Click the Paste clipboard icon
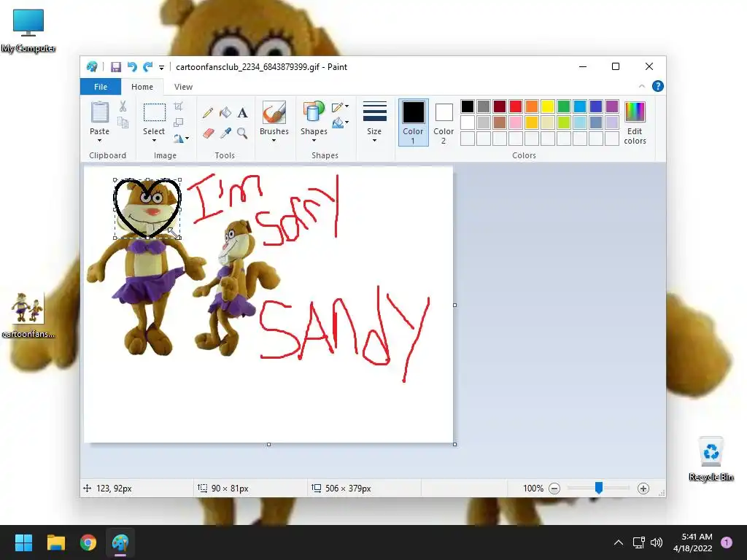 99,112
